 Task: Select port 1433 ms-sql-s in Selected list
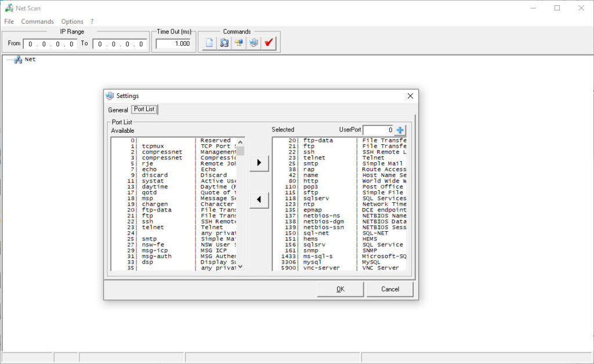point(339,257)
